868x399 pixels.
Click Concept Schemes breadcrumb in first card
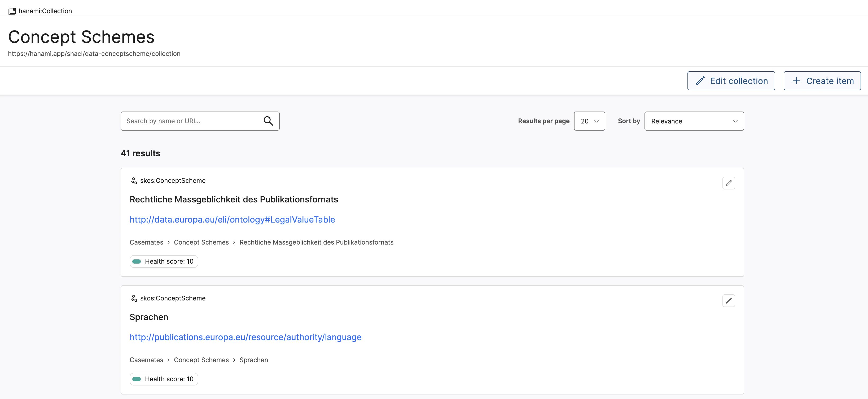[201, 242]
